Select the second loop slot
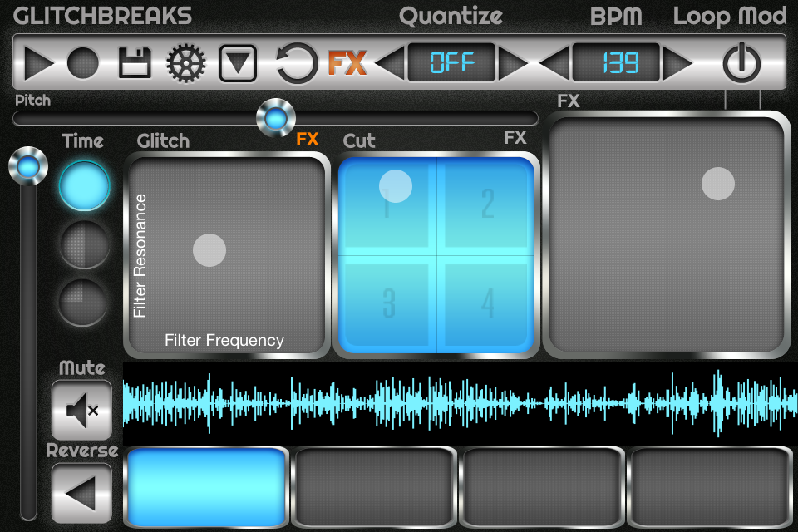The image size is (798, 532). tap(374, 486)
